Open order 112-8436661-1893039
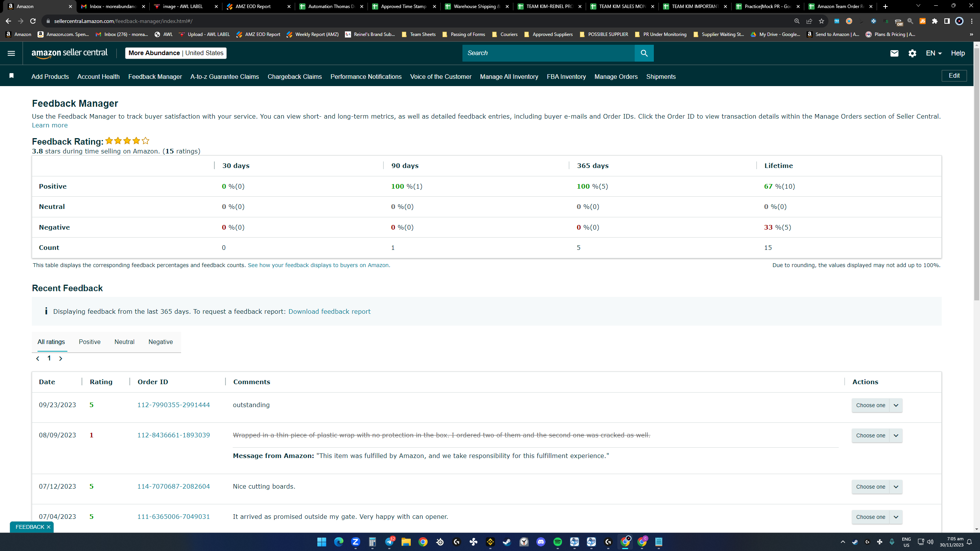980x551 pixels. click(173, 435)
